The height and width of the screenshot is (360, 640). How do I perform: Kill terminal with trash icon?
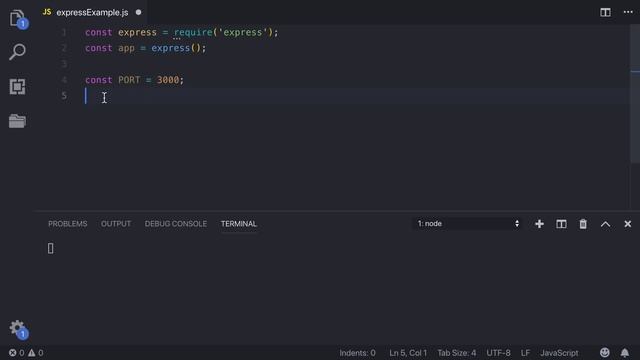click(583, 224)
